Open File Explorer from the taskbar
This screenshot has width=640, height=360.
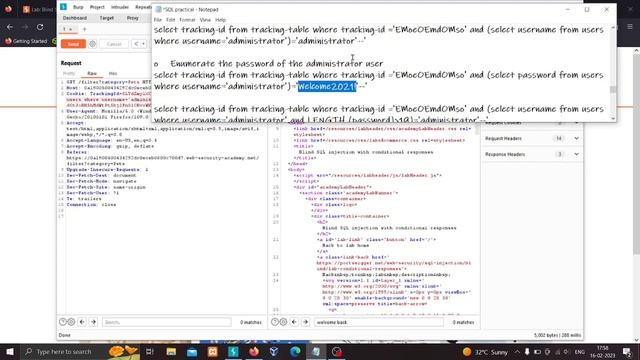point(171,351)
